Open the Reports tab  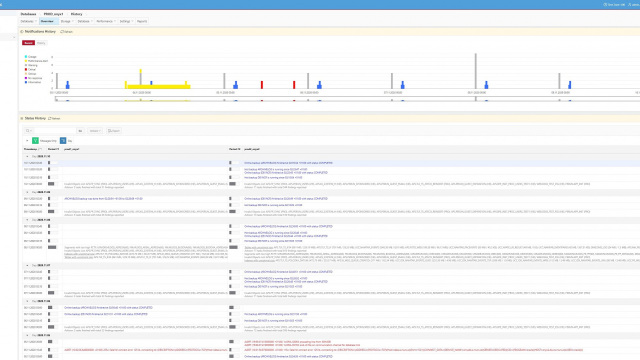pos(142,21)
